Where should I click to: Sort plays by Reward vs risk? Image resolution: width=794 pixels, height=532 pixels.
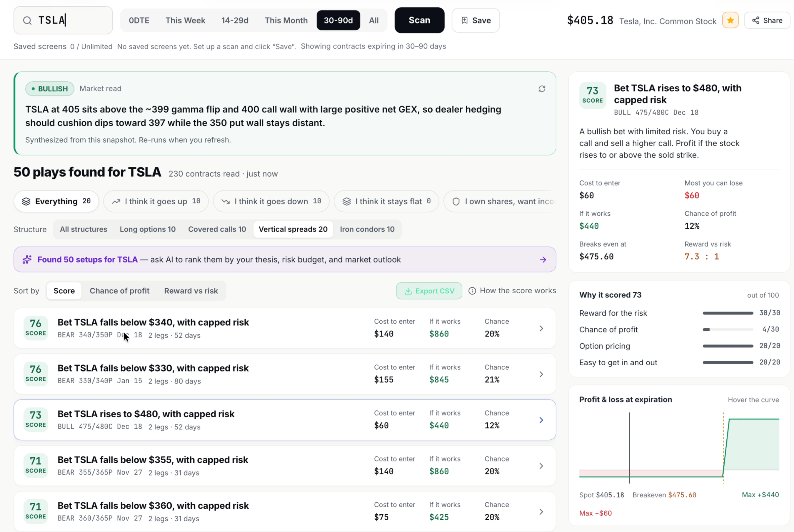(x=191, y=291)
